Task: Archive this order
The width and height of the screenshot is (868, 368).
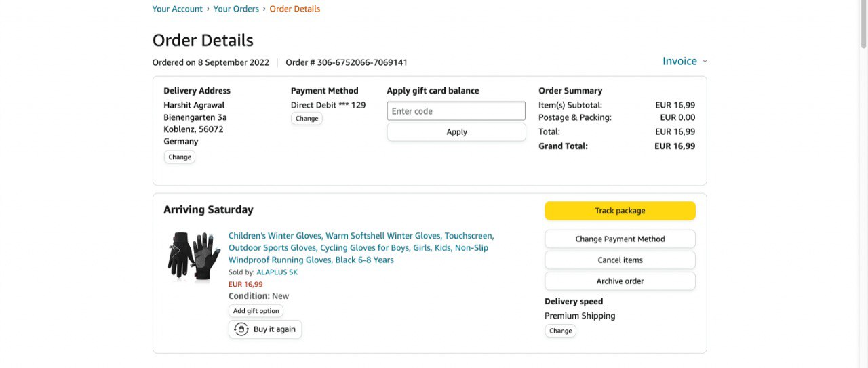Action: point(620,281)
